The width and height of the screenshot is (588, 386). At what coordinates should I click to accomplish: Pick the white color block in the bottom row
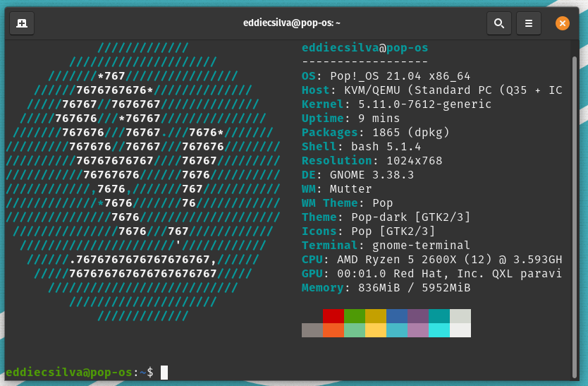click(460, 330)
